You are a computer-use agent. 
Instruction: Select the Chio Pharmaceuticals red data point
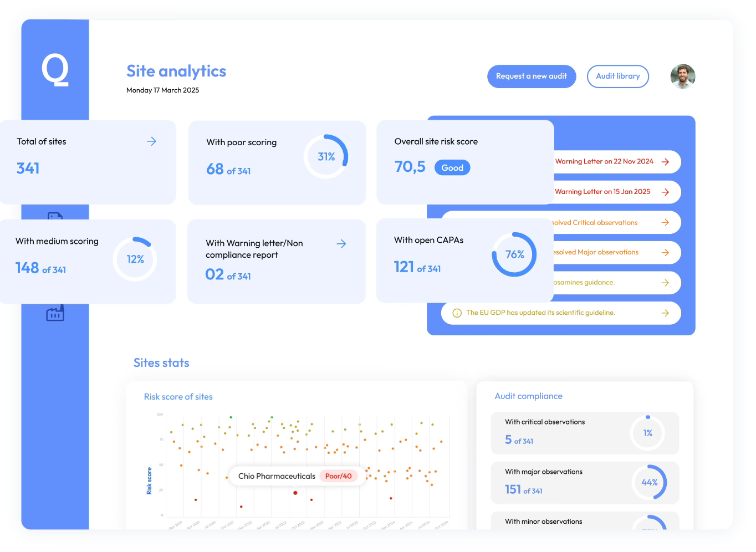coord(295,493)
